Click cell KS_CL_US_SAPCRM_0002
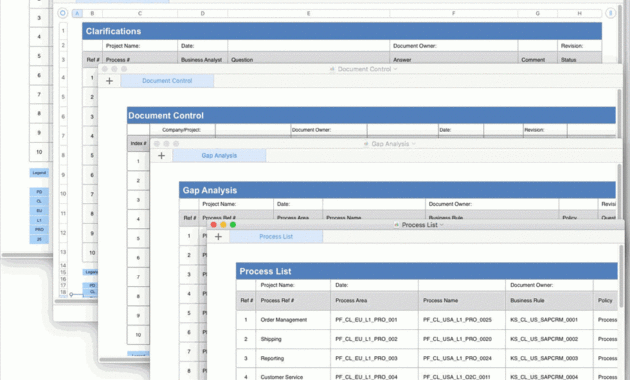630x380 pixels. [549, 339]
